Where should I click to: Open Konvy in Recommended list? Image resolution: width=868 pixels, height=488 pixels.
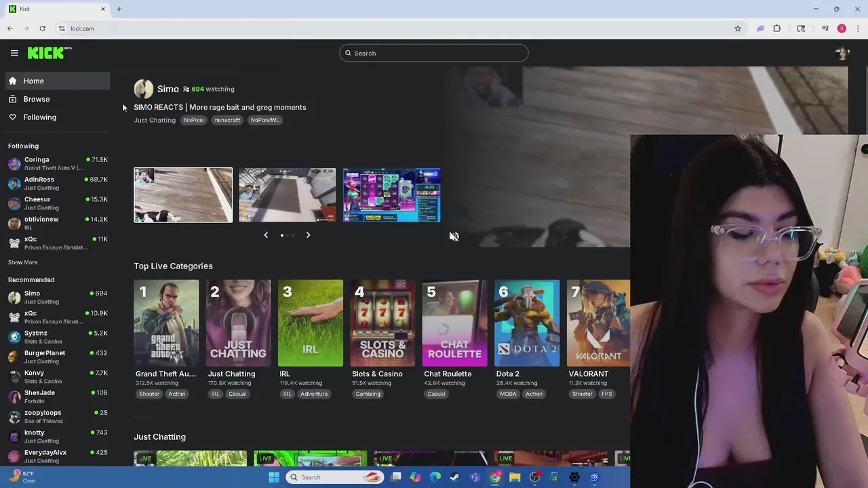point(58,377)
